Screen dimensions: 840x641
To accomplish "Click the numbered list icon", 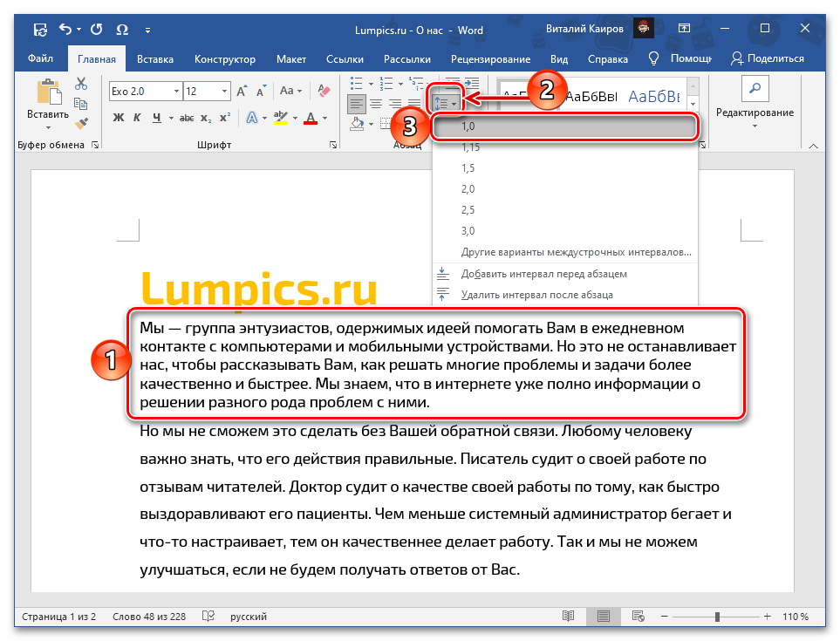I will tap(386, 83).
